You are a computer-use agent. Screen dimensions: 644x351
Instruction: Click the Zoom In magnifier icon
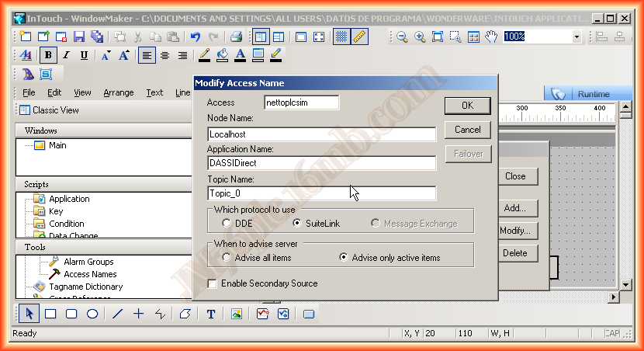[x=420, y=36]
